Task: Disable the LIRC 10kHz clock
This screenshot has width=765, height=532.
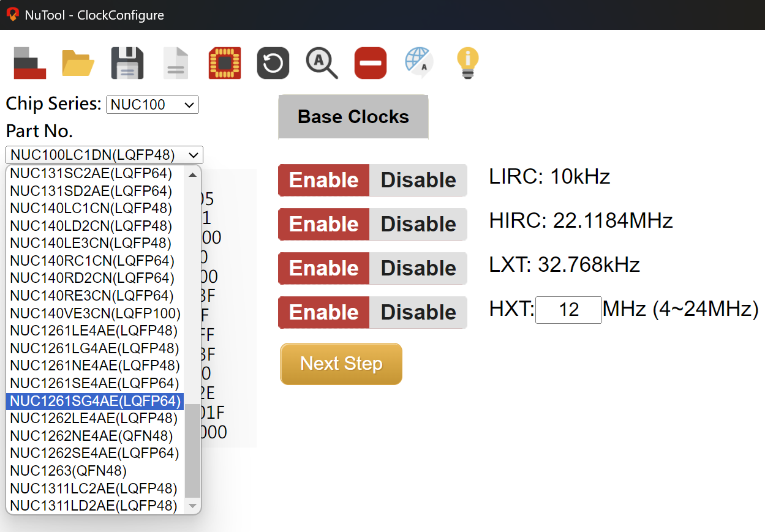Action: click(418, 180)
